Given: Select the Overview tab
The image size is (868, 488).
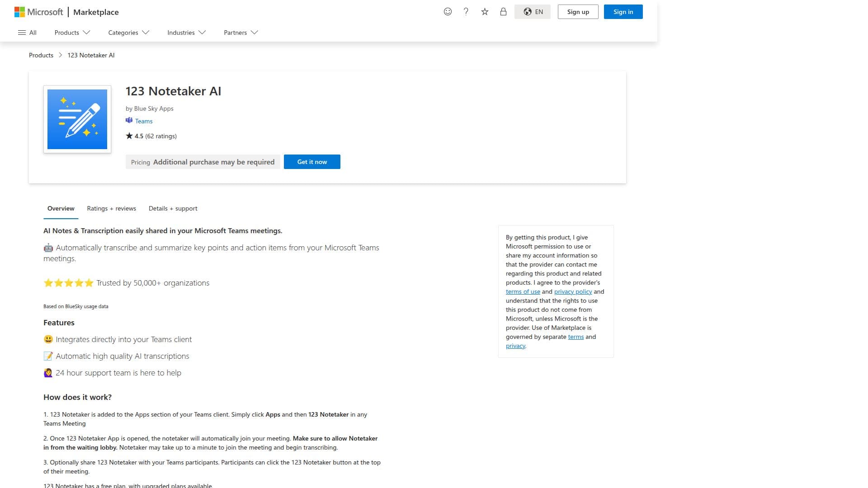Looking at the screenshot, I should (x=61, y=208).
